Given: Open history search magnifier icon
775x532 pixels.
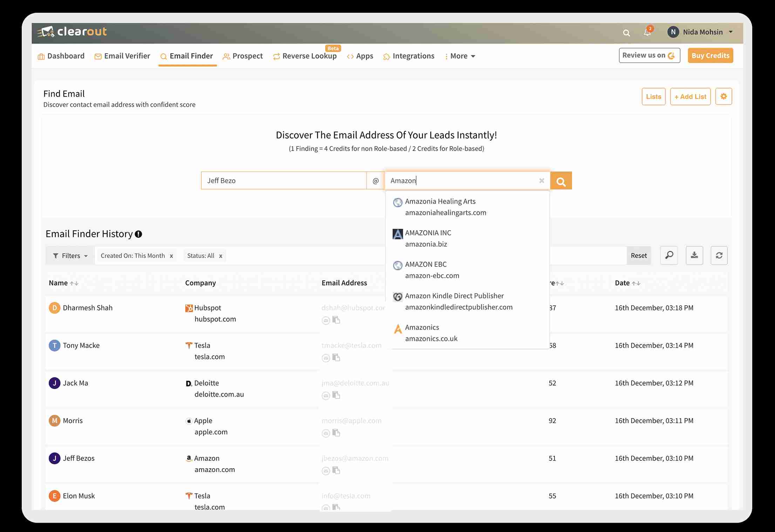Looking at the screenshot, I should pyautogui.click(x=669, y=255).
